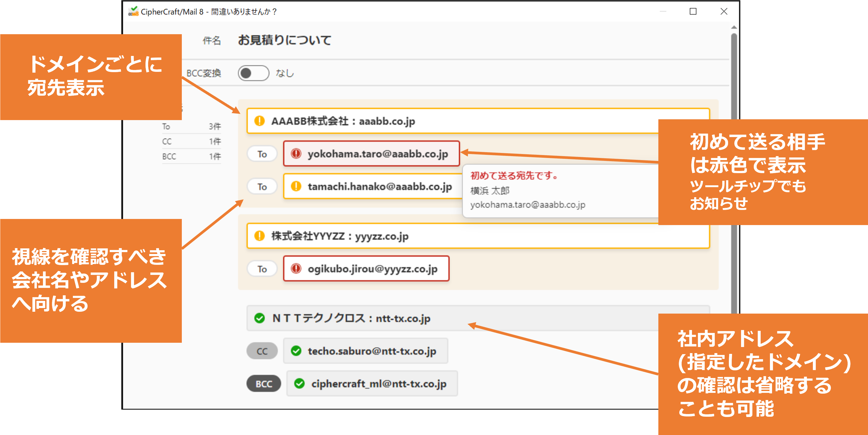Screen dimensions: 868x435
Task: Click the green check beside ciphercraft_ml address
Action: 300,383
